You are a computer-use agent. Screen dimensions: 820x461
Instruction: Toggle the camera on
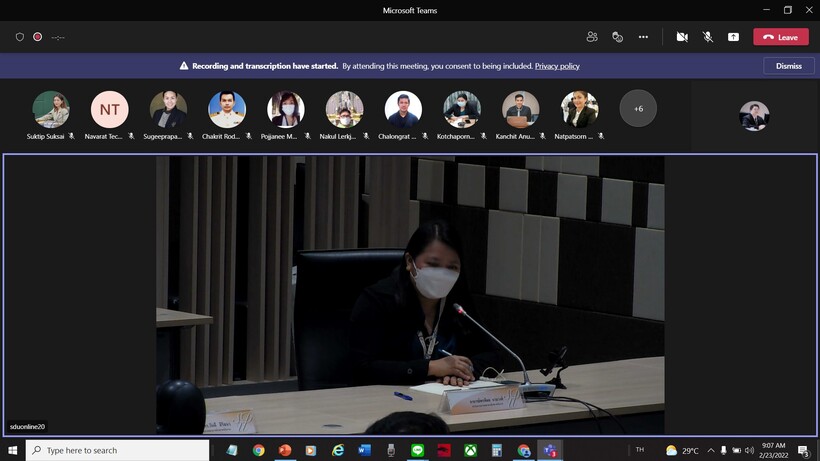682,37
